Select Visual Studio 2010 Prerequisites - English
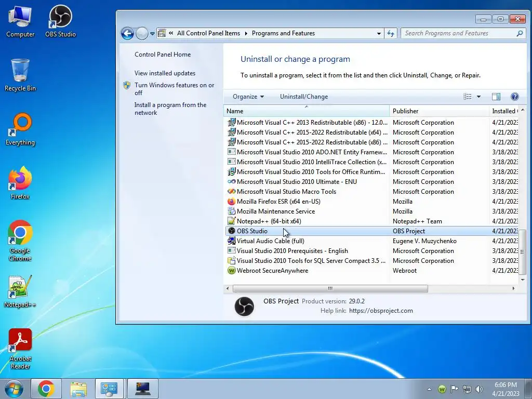This screenshot has height=399, width=532. (x=371, y=250)
